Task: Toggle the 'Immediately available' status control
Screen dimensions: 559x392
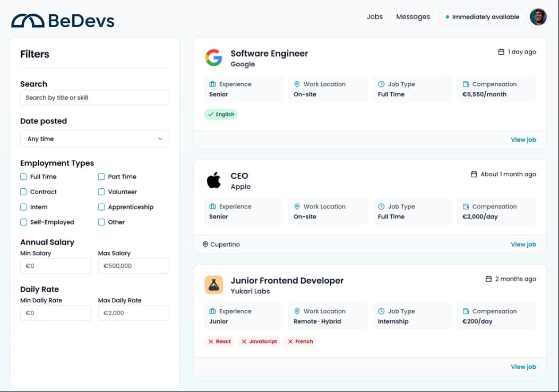Action: [482, 16]
